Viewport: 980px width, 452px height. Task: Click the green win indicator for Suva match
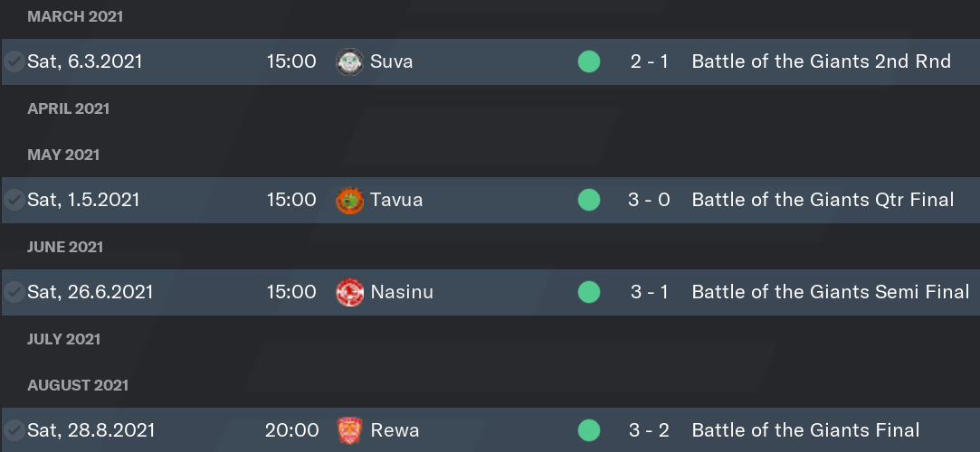[x=589, y=61]
